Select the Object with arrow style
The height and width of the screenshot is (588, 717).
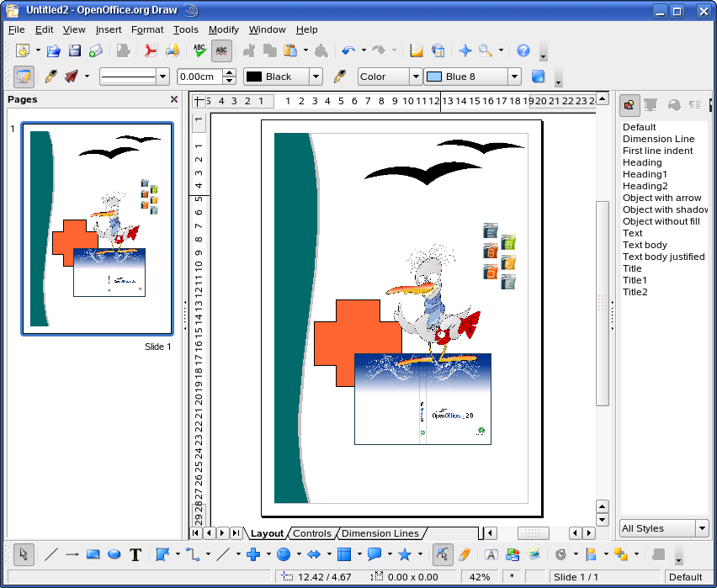coord(661,198)
